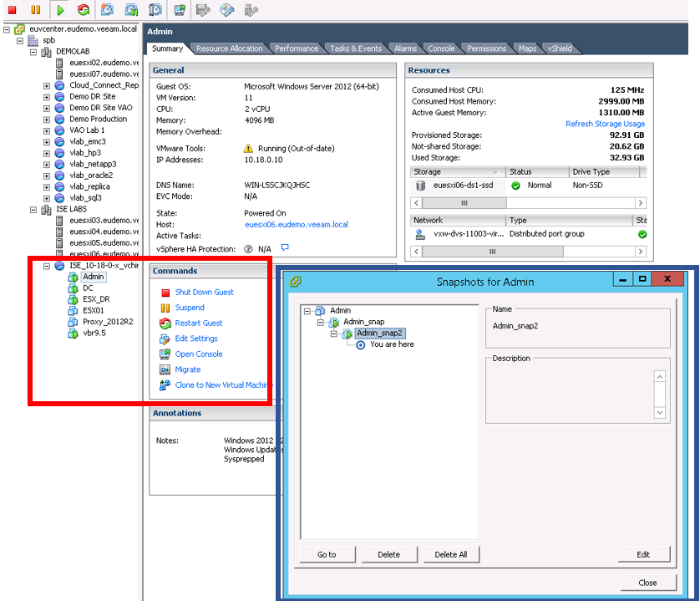The height and width of the screenshot is (601, 700).
Task: Open the Permissions tab
Action: (x=487, y=48)
